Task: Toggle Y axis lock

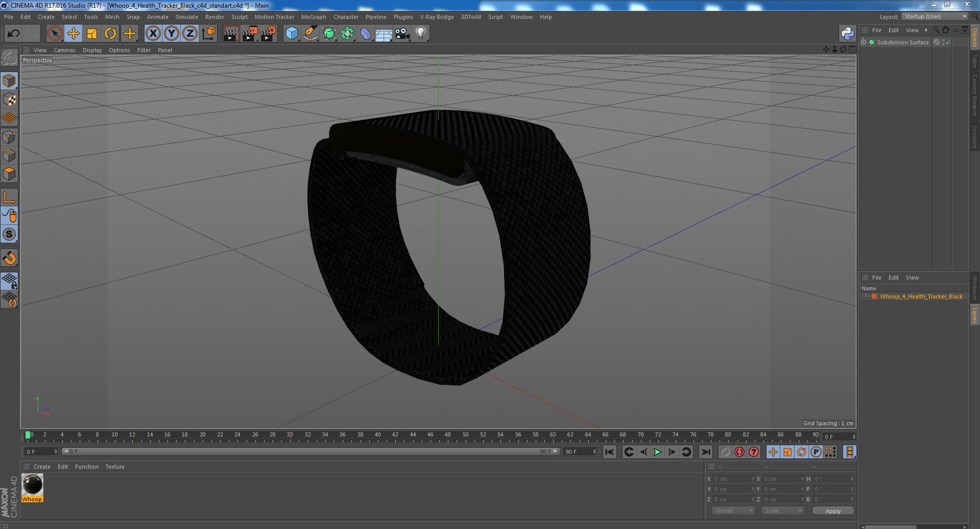Action: 172,34
